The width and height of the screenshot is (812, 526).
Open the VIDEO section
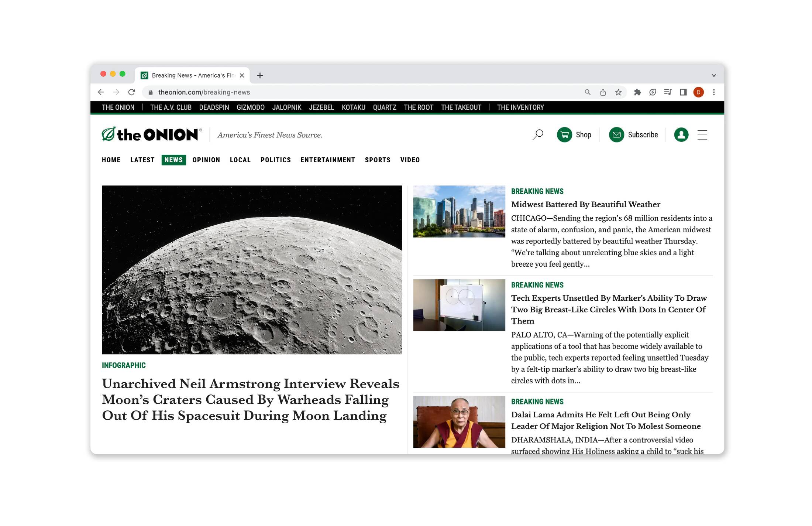(410, 160)
